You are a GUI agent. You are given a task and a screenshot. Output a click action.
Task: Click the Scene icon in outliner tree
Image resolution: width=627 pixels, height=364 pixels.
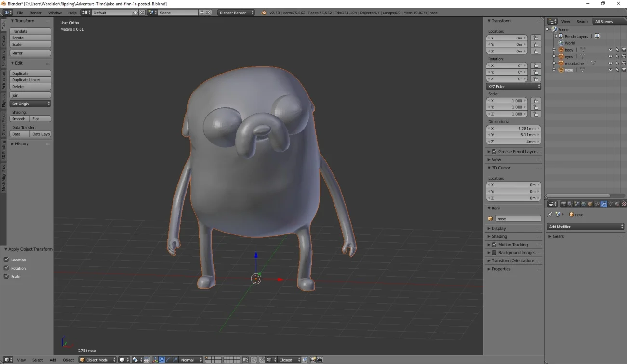click(555, 29)
